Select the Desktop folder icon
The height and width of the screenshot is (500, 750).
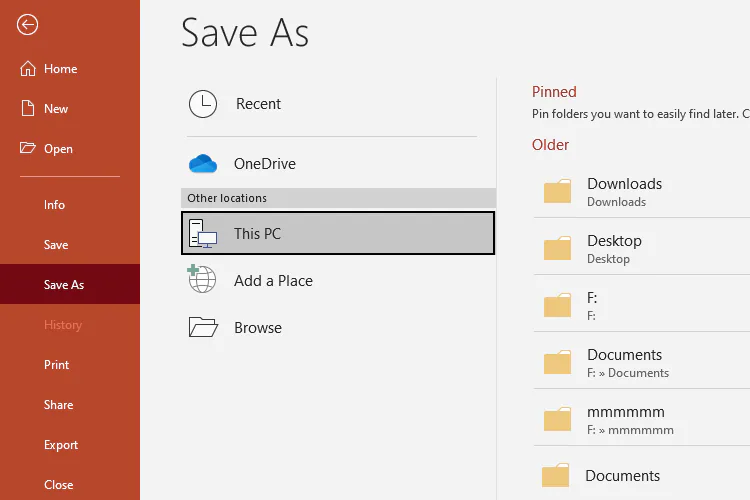557,248
